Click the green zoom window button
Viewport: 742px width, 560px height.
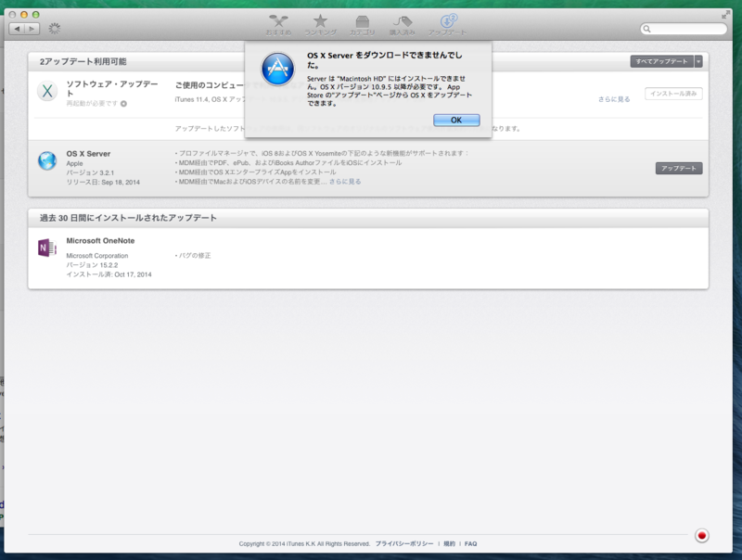coord(35,15)
